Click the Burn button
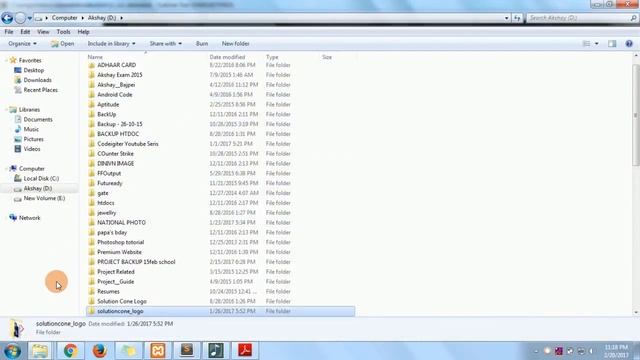 pyautogui.click(x=202, y=44)
